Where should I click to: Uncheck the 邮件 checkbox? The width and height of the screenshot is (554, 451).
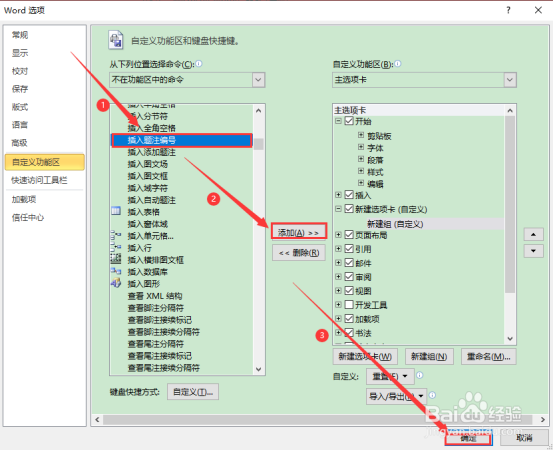pyautogui.click(x=349, y=263)
